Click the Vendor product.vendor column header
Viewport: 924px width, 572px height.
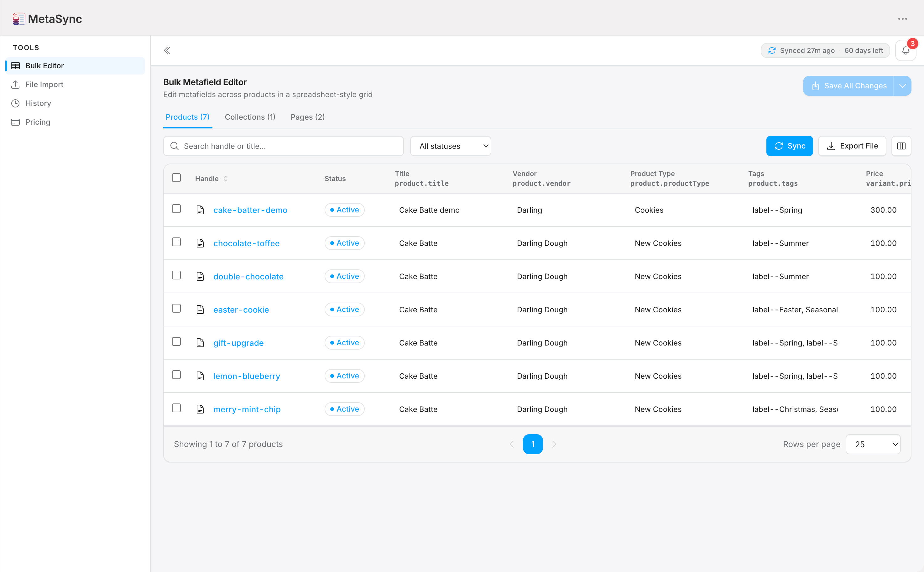[x=541, y=179]
